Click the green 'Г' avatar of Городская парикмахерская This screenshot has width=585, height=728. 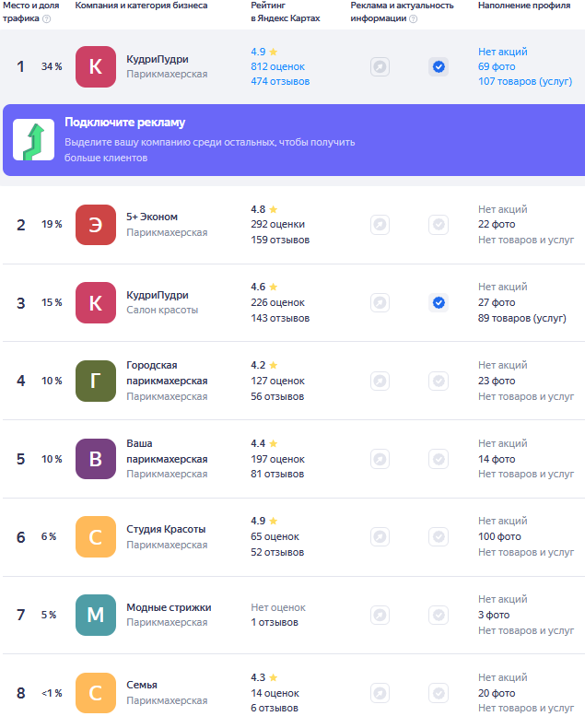[x=96, y=381]
